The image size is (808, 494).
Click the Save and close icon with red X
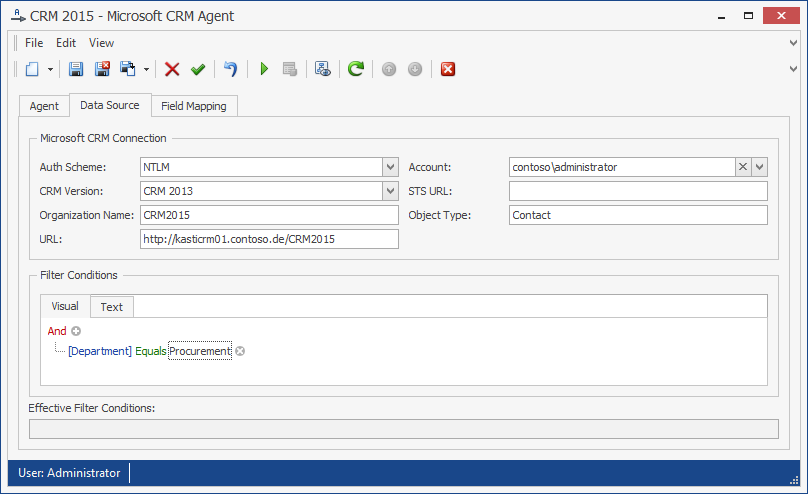(x=102, y=69)
